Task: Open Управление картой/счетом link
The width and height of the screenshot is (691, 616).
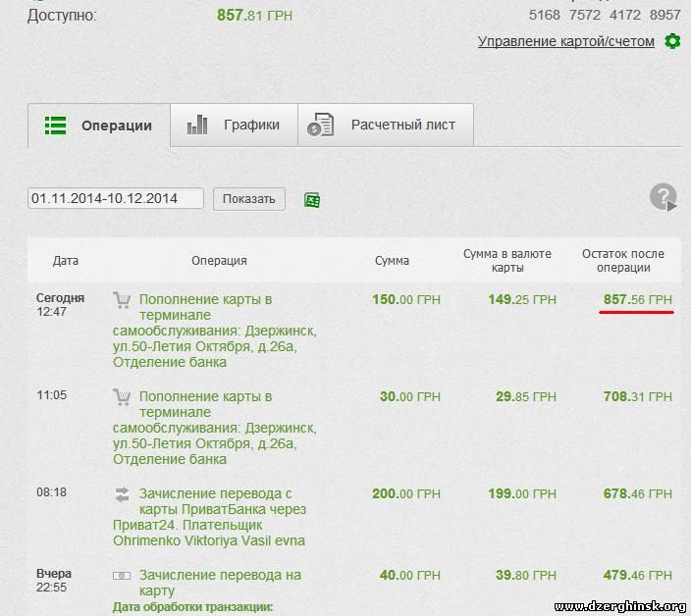Action: [565, 41]
